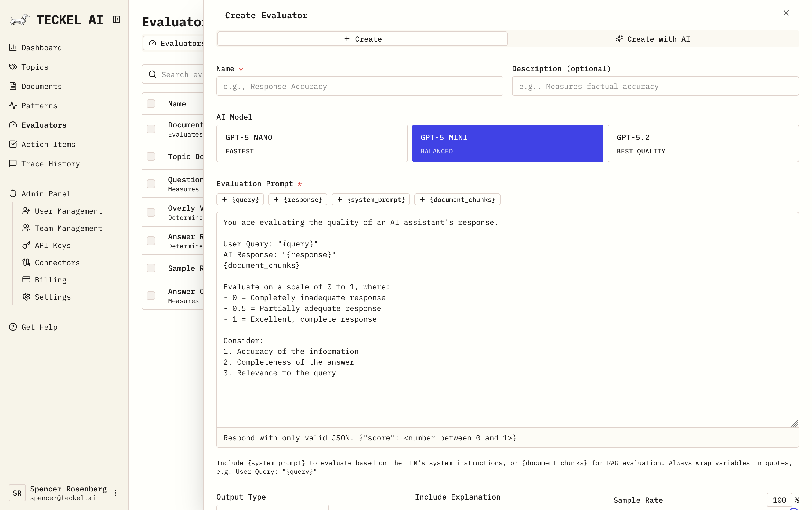
Task: Tick the checkbox on the Topic De row
Action: [151, 156]
